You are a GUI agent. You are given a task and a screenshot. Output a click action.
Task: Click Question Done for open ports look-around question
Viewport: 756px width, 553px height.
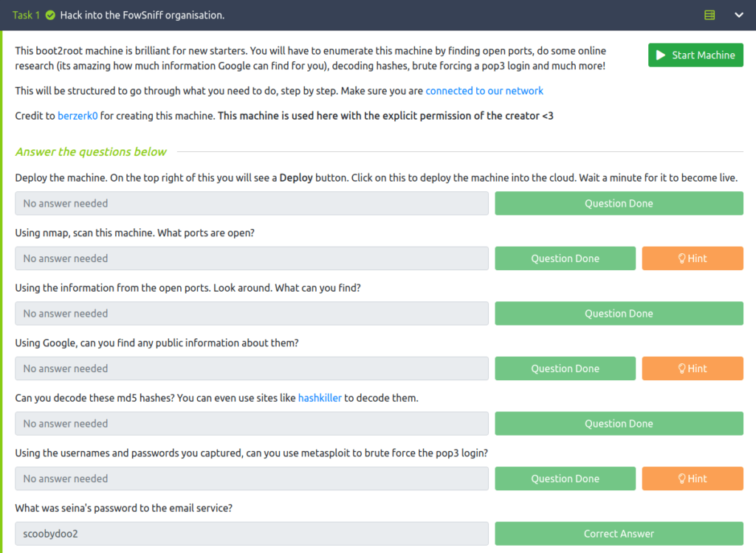tap(619, 313)
